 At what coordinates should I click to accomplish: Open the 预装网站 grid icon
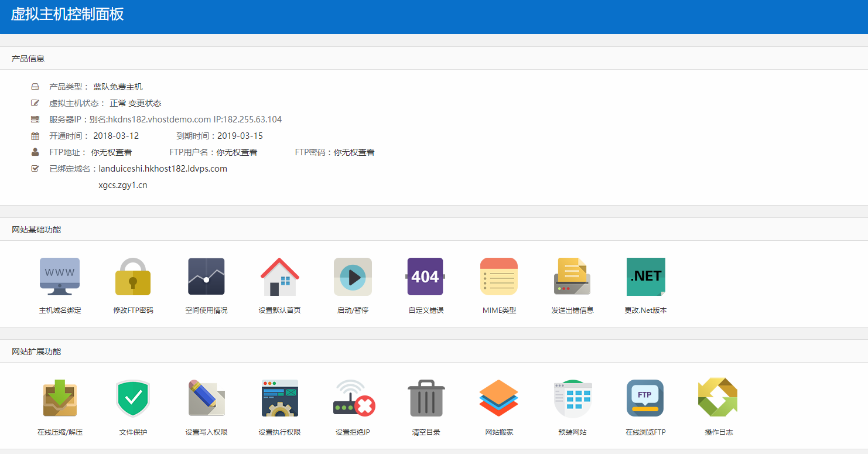(572, 398)
